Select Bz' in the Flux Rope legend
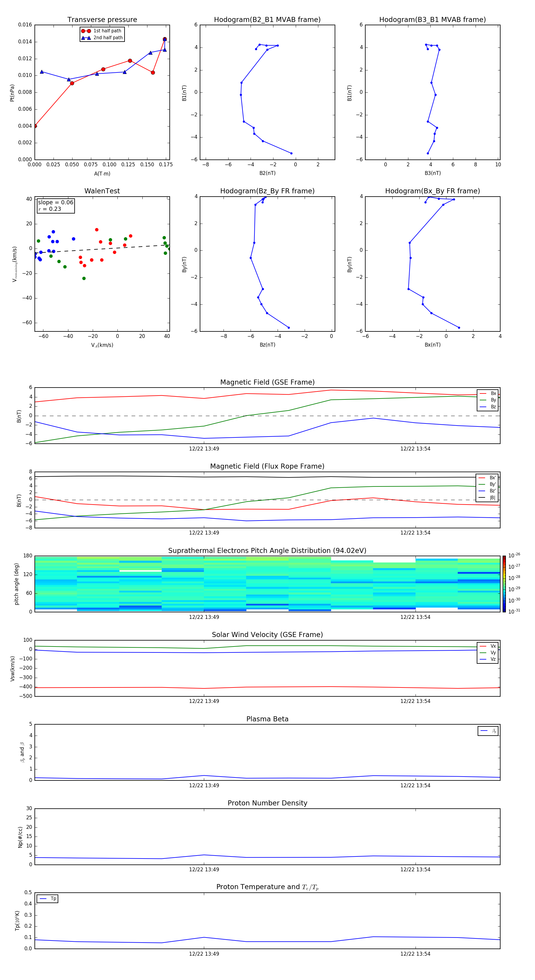 tap(487, 491)
